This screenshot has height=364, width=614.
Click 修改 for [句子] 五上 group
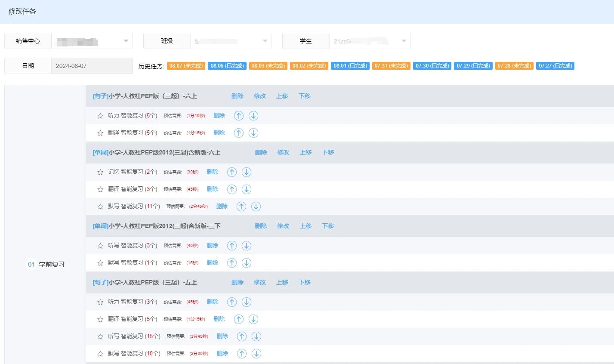click(260, 282)
